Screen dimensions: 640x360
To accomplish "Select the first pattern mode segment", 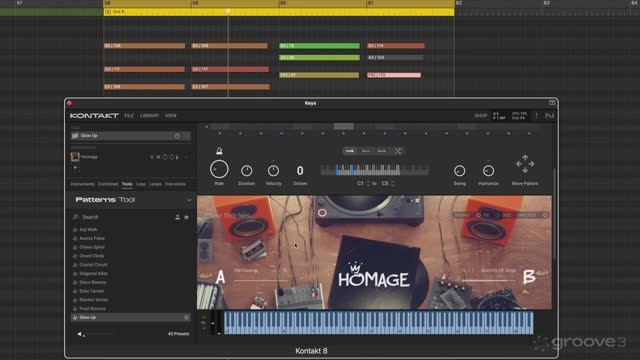I will point(350,151).
